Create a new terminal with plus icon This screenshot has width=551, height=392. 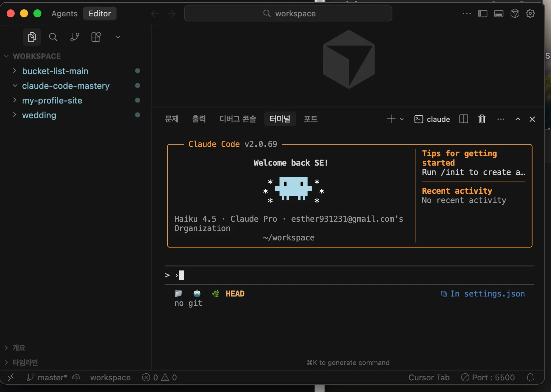[391, 119]
